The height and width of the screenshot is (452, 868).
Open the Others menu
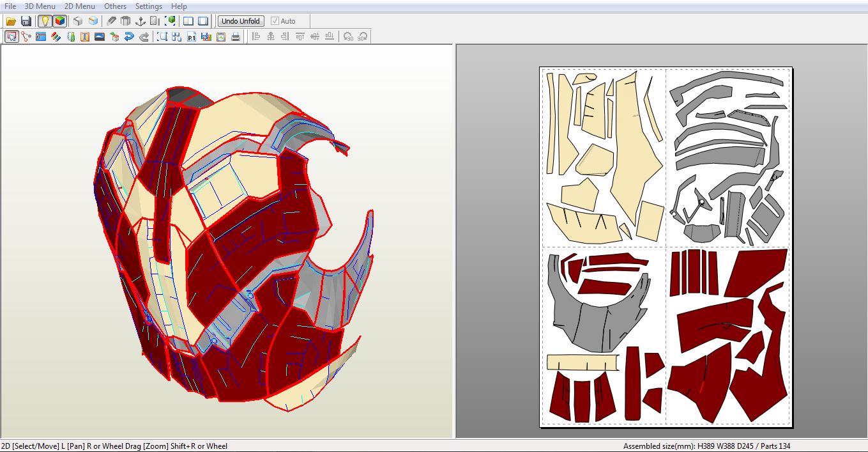click(116, 6)
